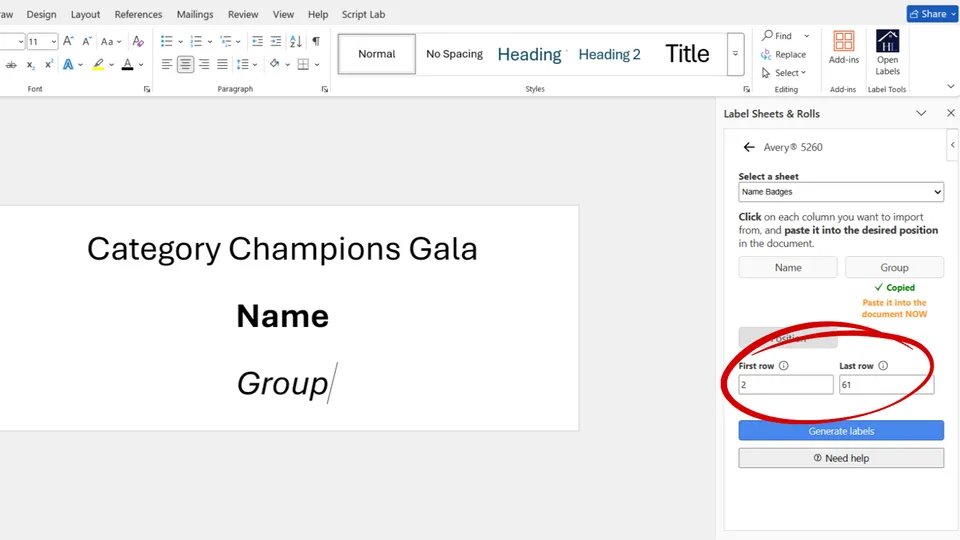Click the Multilevel List icon
Screen dimensions: 960x540
[x=226, y=41]
